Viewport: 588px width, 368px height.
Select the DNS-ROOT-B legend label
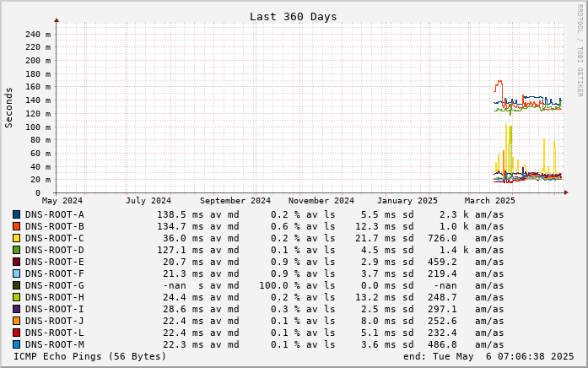coord(55,226)
